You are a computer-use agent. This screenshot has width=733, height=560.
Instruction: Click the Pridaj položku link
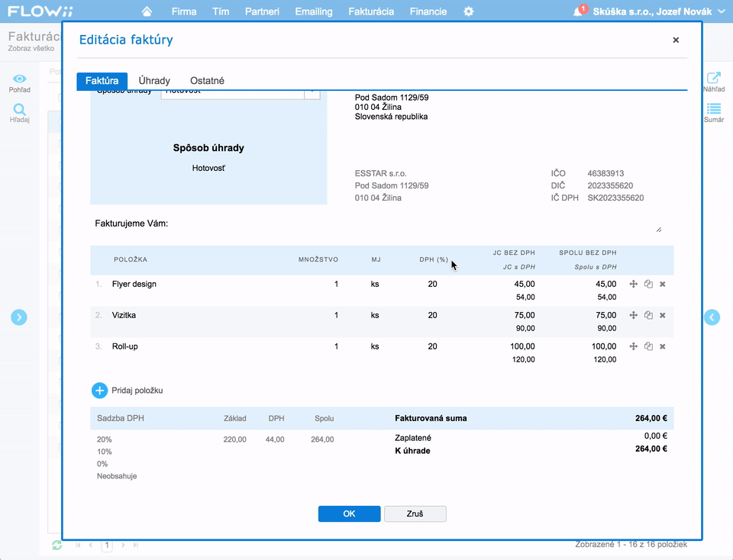pyautogui.click(x=137, y=391)
